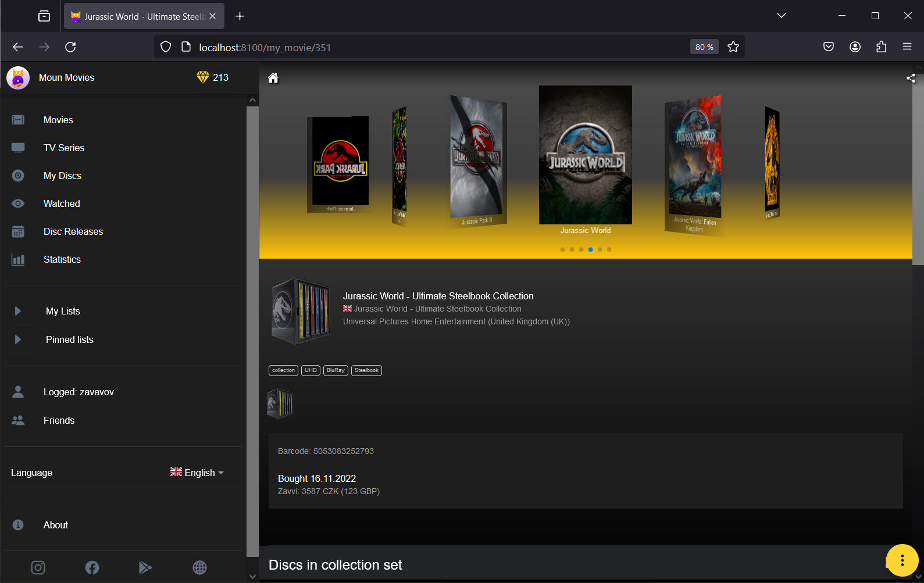Image resolution: width=924 pixels, height=583 pixels.
Task: Open the Statistics page
Action: 62,259
